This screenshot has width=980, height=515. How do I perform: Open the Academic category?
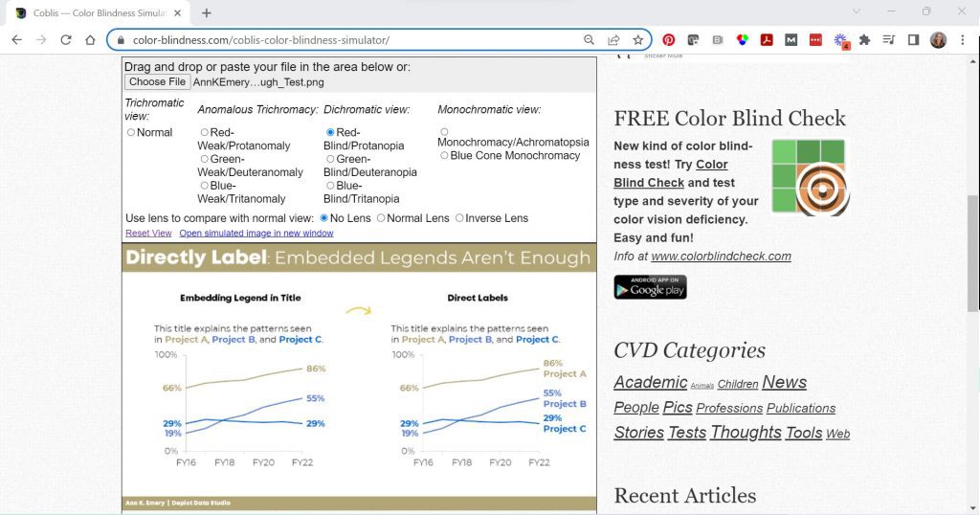coord(650,382)
